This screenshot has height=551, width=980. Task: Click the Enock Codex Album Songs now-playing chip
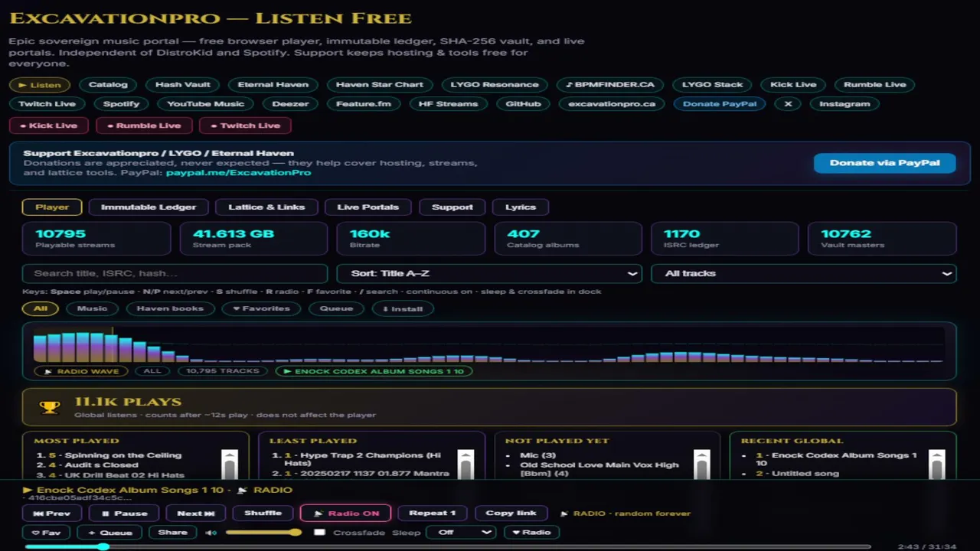coord(374,371)
